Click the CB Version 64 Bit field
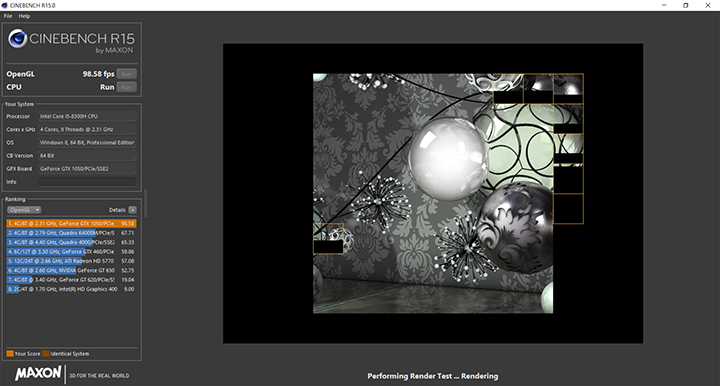Screen dimensions: 720x386 87,156
